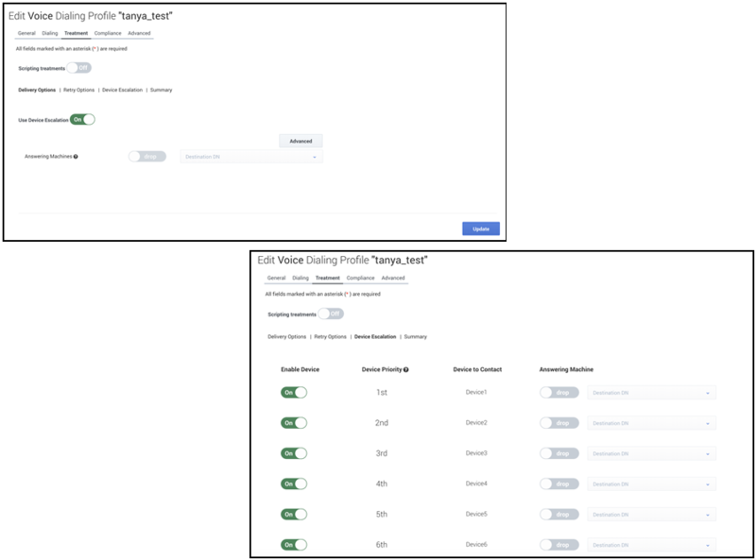
Task: Open Summary in the Enable Device table panel
Action: tap(416, 336)
